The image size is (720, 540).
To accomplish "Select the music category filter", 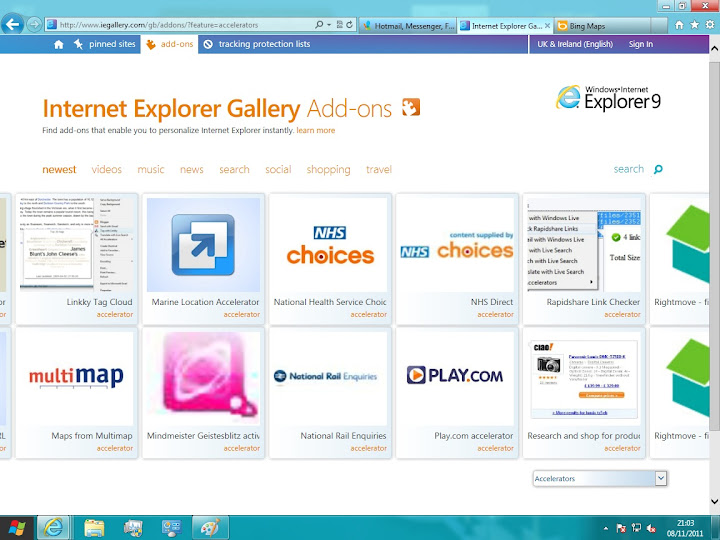I will (151, 169).
